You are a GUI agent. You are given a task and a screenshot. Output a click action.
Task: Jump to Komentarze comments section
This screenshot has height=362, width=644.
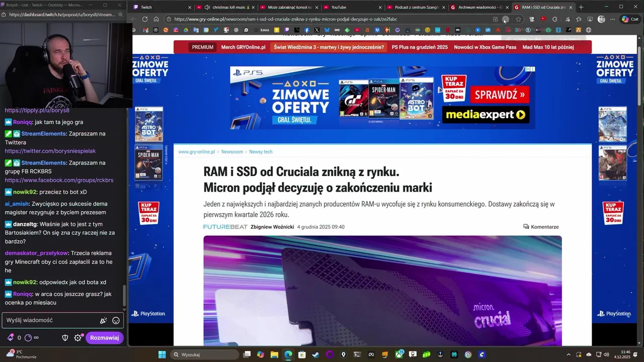541,227
